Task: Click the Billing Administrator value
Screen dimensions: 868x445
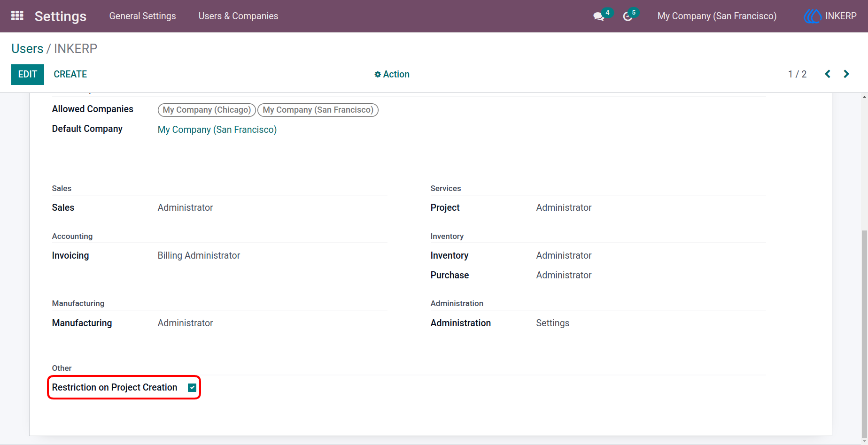Action: pyautogui.click(x=199, y=255)
